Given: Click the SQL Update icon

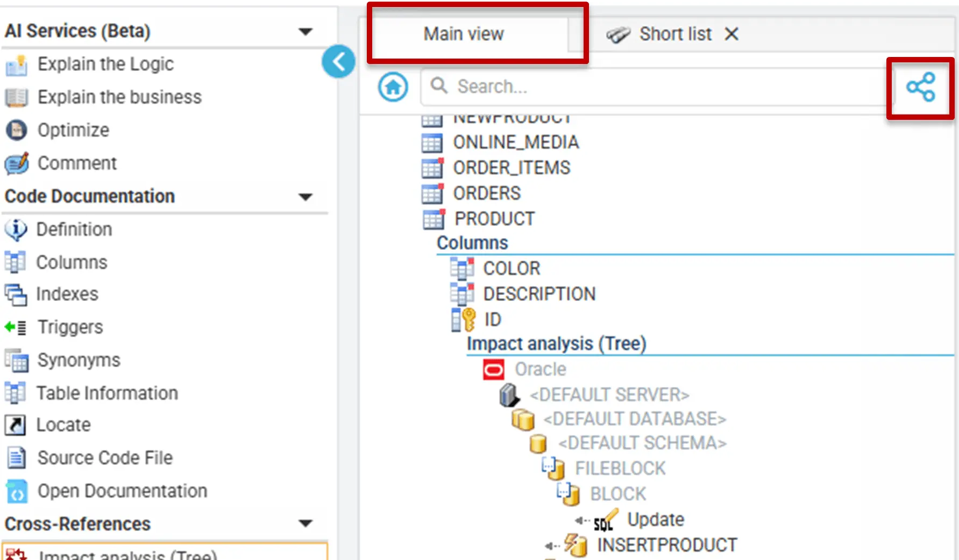Looking at the screenshot, I should [x=606, y=520].
